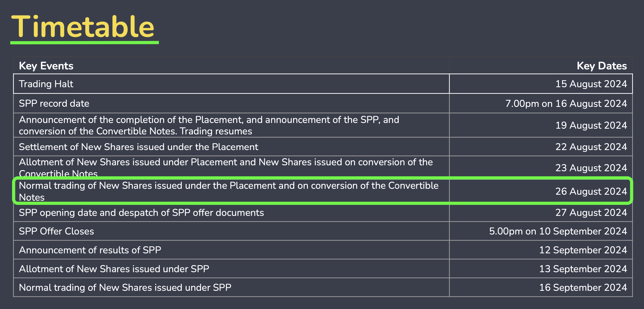Click the 13 September 2024 date
This screenshot has width=644, height=309.
point(583,269)
